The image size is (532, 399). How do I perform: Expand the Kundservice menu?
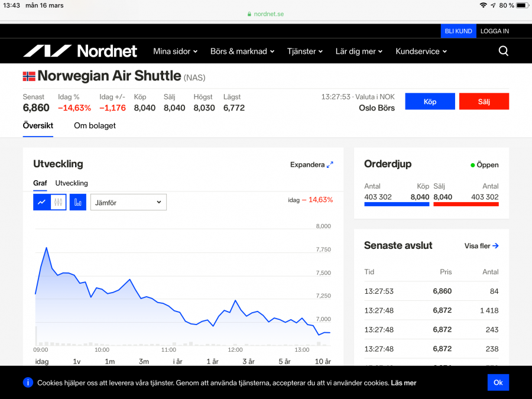421,51
